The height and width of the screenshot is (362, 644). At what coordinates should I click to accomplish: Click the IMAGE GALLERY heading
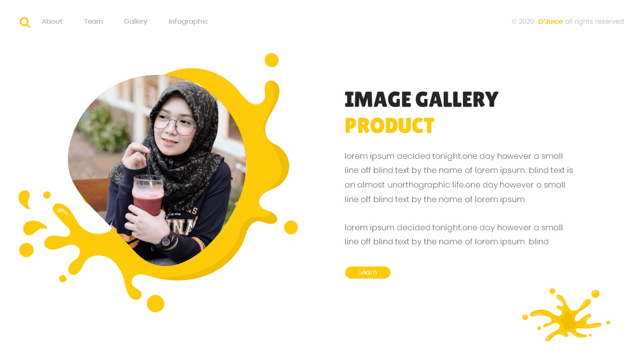(x=421, y=100)
